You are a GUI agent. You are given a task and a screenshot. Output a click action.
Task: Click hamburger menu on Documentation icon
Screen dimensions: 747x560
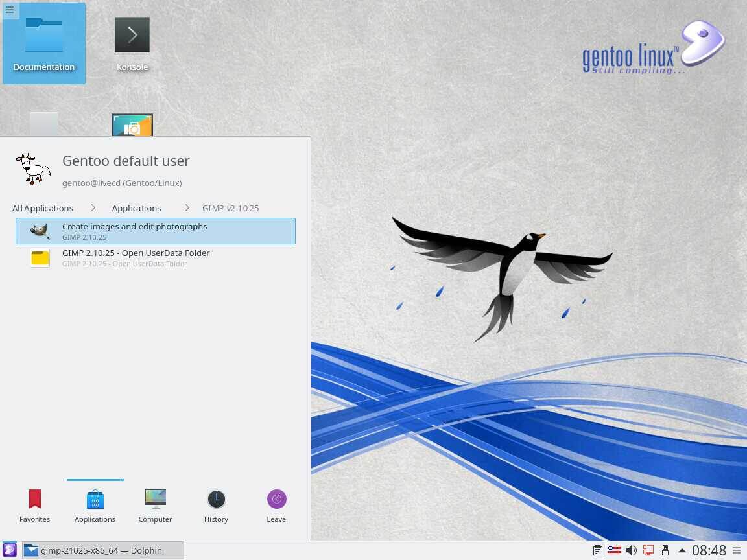click(10, 10)
